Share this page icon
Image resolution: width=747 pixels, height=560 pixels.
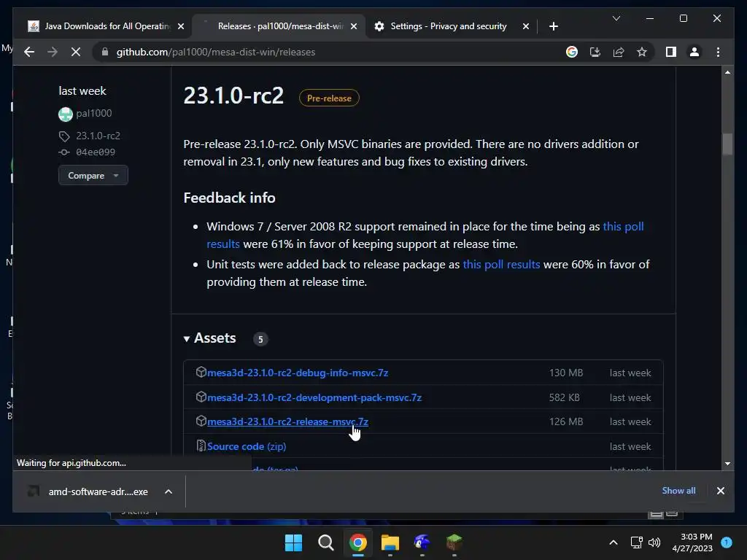[619, 52]
